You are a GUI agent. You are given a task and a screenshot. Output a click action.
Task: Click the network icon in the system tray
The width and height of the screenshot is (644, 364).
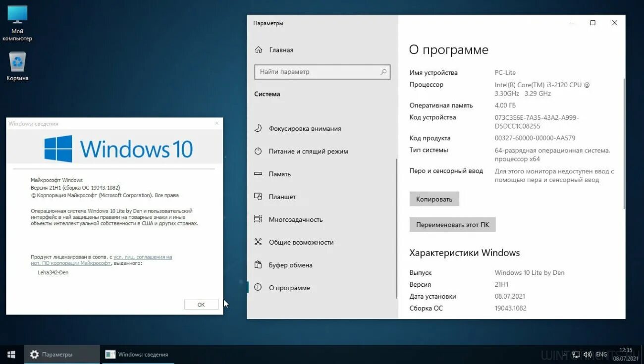576,355
